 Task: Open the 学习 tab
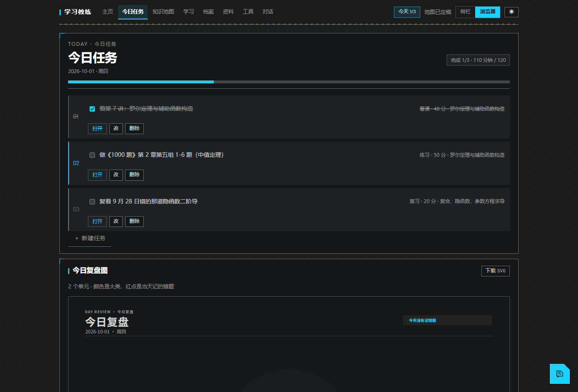point(189,12)
